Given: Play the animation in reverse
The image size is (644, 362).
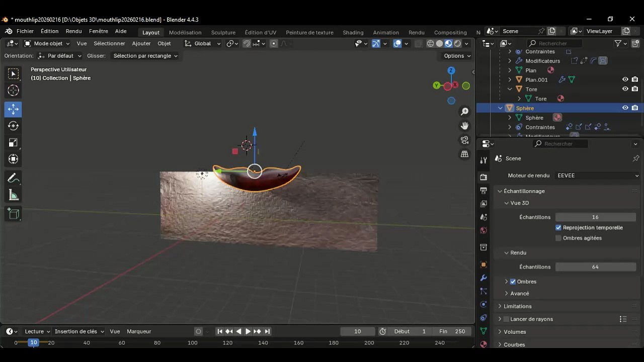Looking at the screenshot, I should click(x=238, y=331).
